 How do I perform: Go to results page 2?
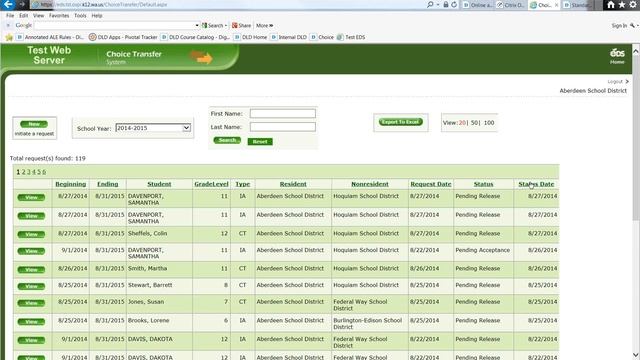click(23, 172)
